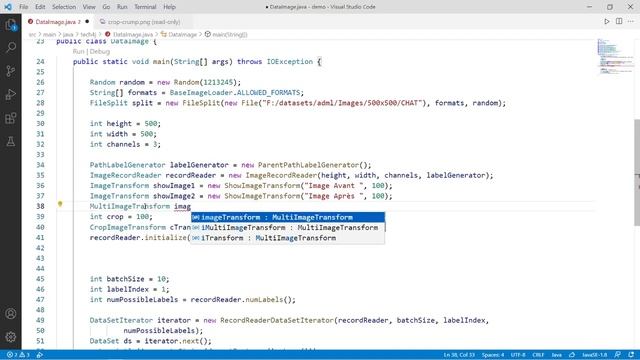
Task: Click the main(String[]) method breadcrumb
Action: [x=229, y=35]
